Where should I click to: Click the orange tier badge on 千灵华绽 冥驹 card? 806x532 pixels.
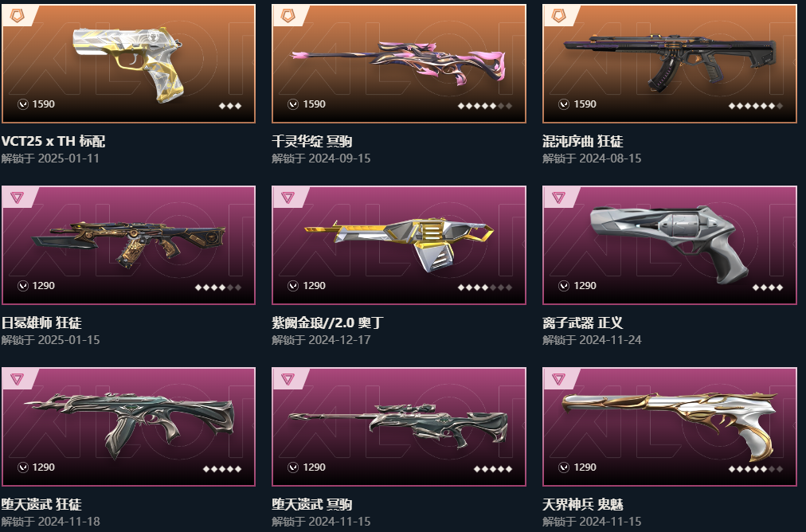pos(288,16)
